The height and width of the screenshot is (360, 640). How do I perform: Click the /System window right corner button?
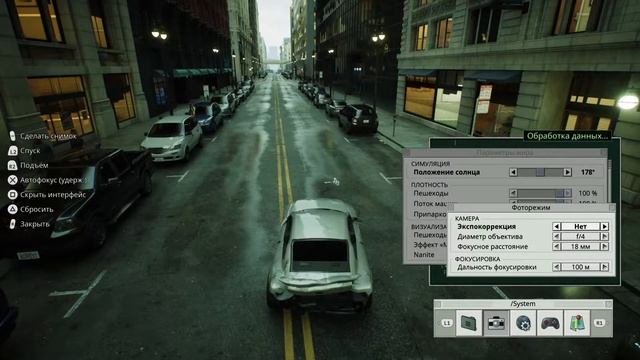pos(609,304)
